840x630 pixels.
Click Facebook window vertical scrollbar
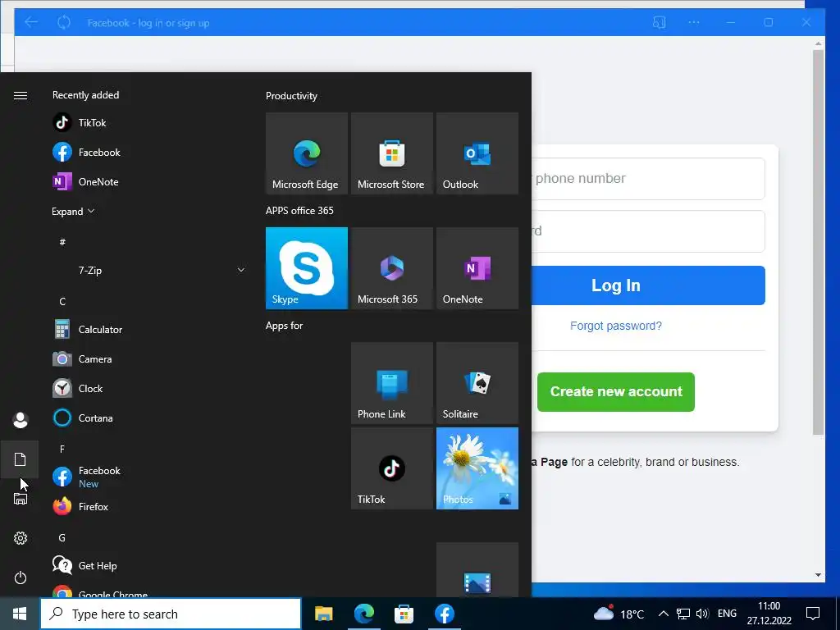pos(818,241)
